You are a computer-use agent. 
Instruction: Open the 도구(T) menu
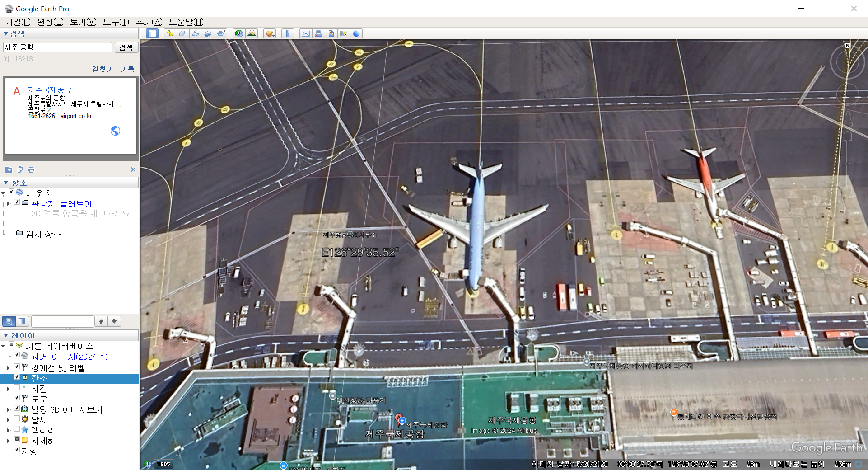pos(116,22)
